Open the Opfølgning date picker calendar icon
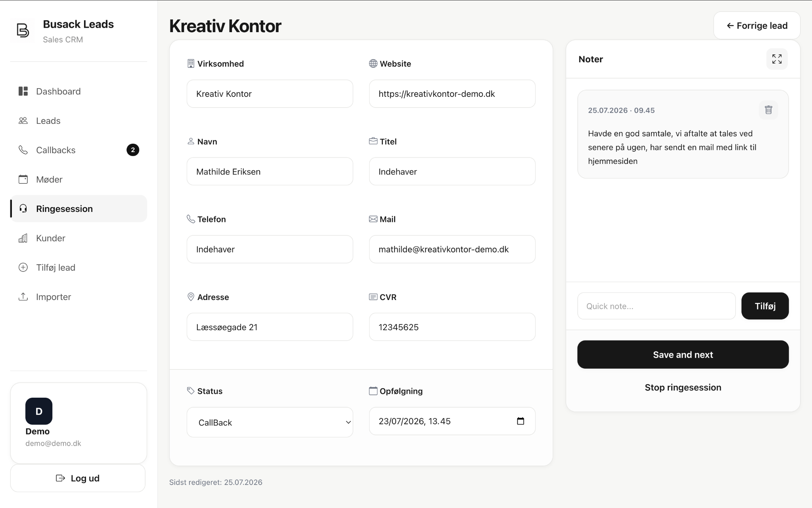812x508 pixels. pos(521,421)
